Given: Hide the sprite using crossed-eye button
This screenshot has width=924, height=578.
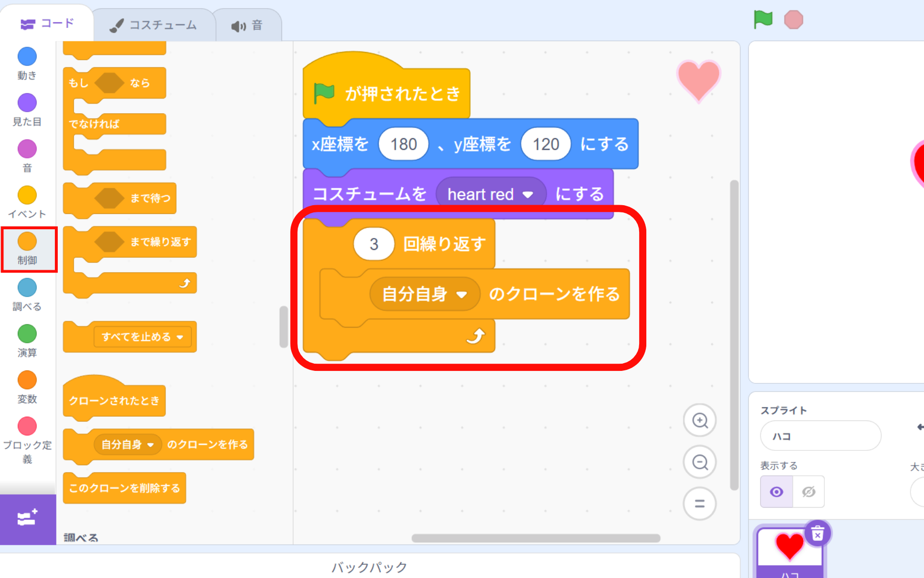Looking at the screenshot, I should click(808, 492).
